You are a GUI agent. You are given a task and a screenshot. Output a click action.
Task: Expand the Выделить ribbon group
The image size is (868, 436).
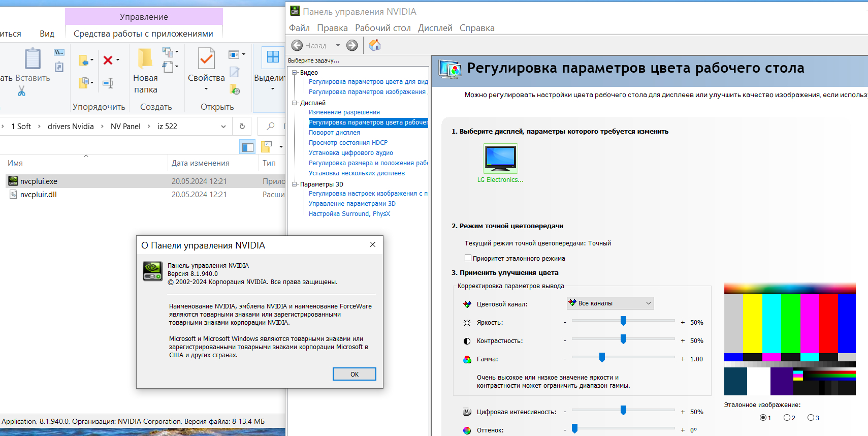click(x=273, y=89)
